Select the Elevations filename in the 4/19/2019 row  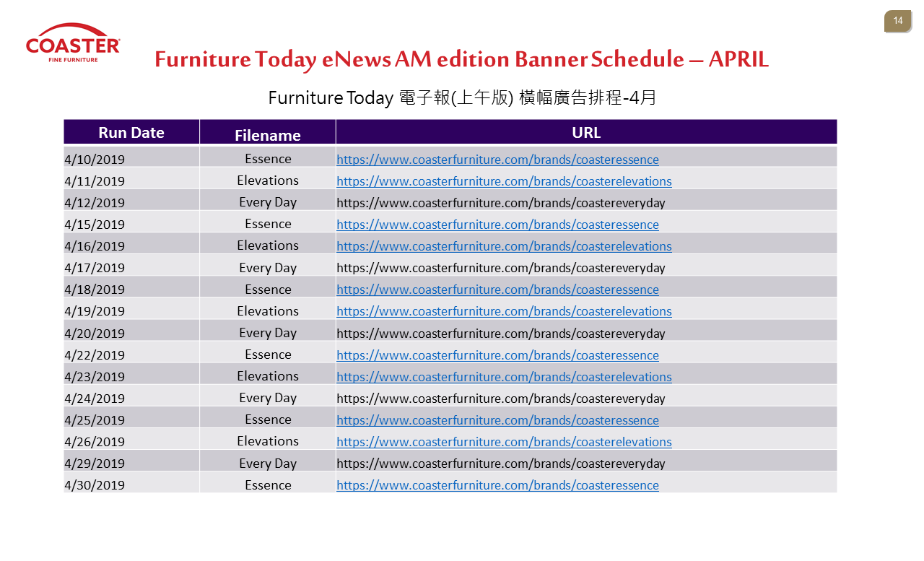point(268,311)
